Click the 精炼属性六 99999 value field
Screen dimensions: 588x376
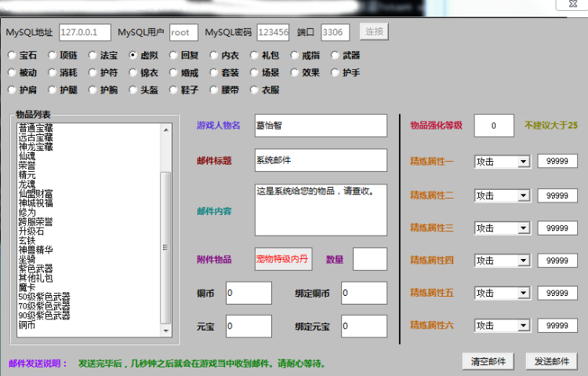tap(557, 325)
